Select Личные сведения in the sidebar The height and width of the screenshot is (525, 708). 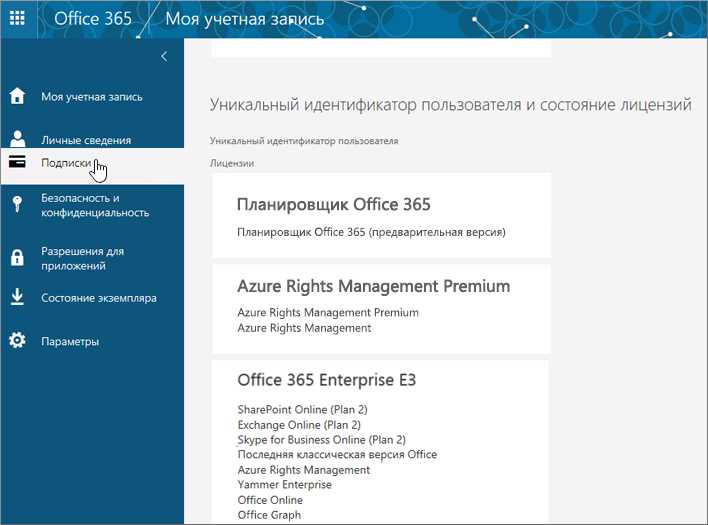click(x=86, y=140)
